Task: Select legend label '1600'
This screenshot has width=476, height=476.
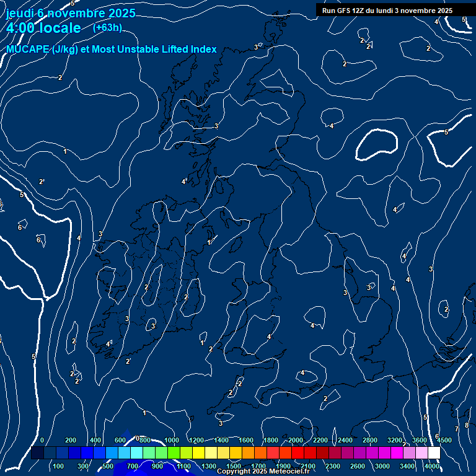Action: [246, 440]
